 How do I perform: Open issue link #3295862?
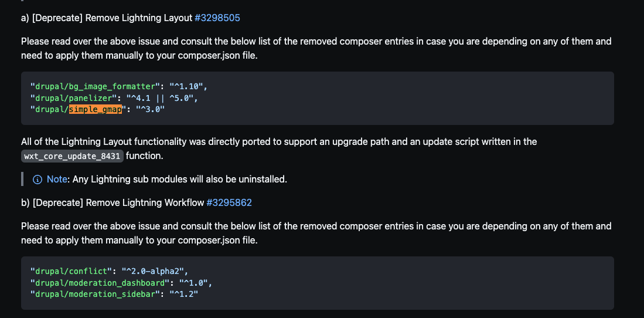(229, 202)
